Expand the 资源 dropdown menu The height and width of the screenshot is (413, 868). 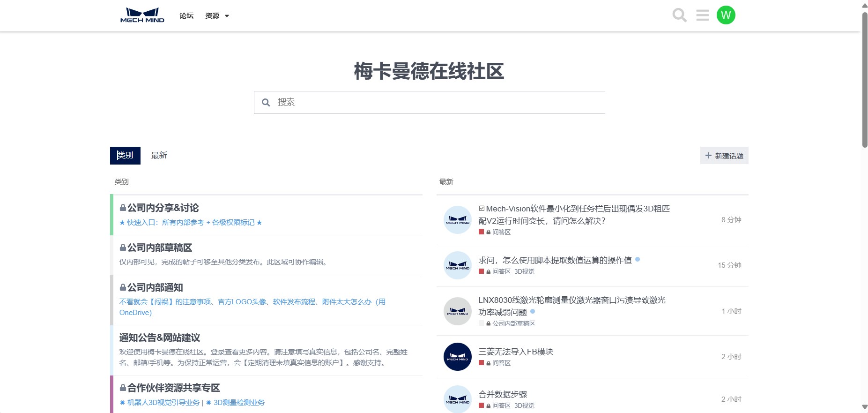tap(217, 16)
